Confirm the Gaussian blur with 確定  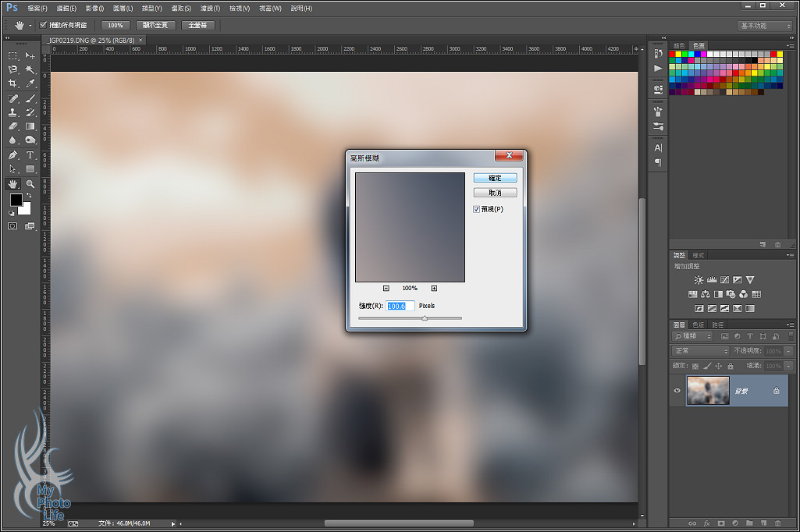(495, 178)
